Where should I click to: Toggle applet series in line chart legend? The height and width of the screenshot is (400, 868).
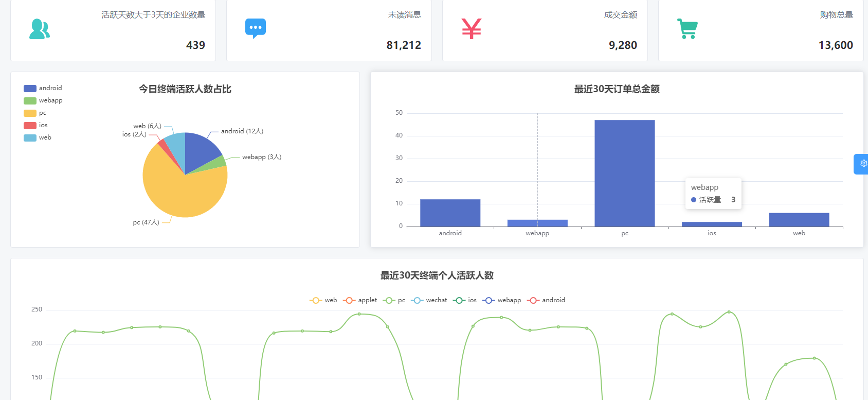(360, 300)
